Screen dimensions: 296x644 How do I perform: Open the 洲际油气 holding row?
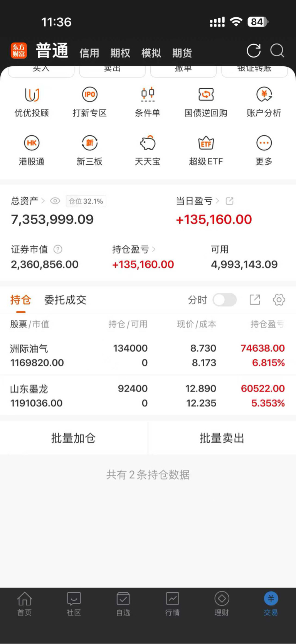point(148,355)
